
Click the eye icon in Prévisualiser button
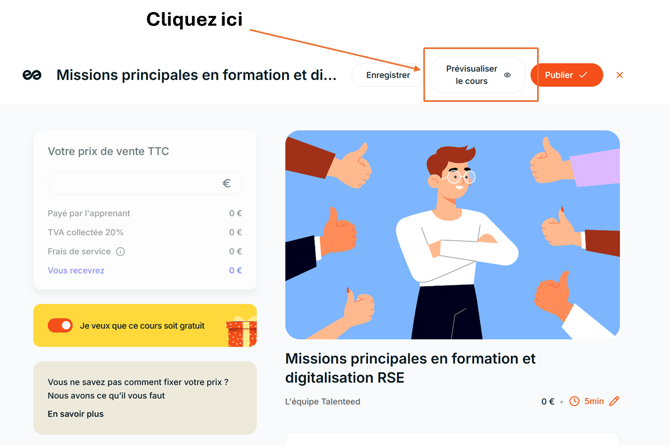click(507, 75)
